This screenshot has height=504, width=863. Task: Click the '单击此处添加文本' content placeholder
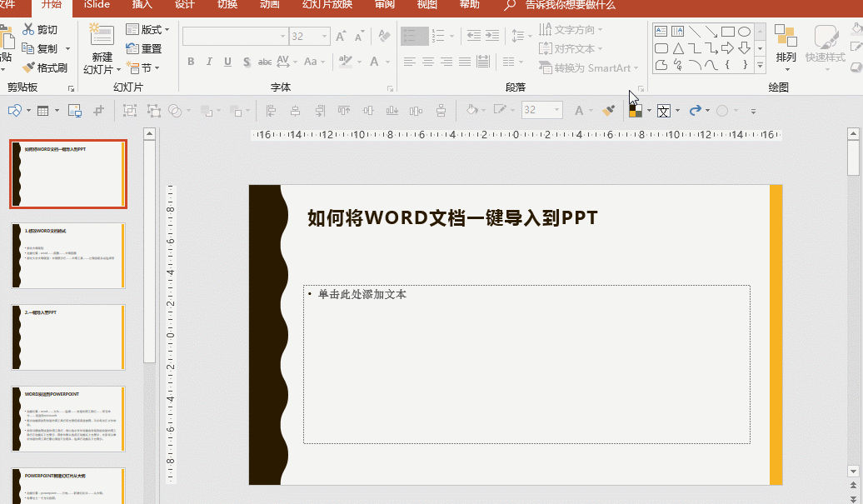[x=526, y=364]
